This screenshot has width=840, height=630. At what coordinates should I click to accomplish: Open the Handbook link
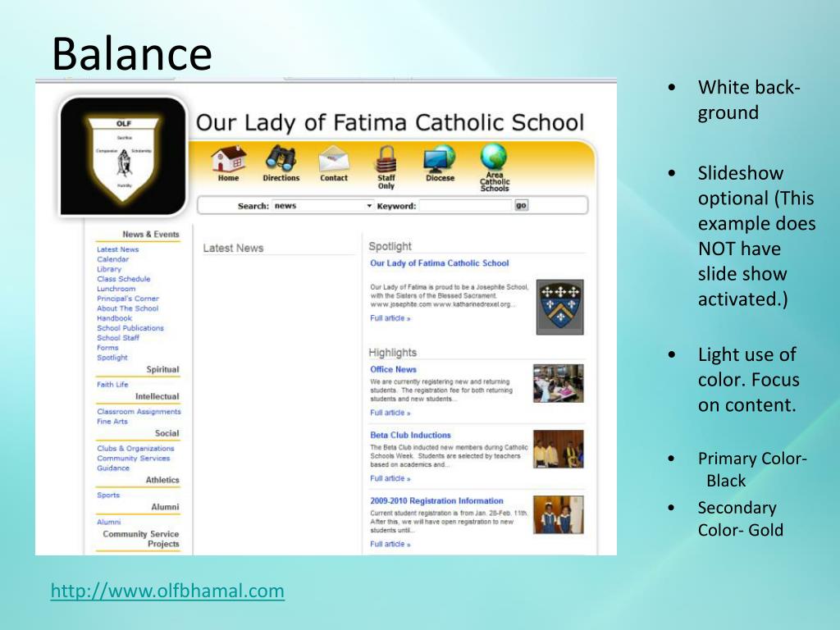point(114,318)
